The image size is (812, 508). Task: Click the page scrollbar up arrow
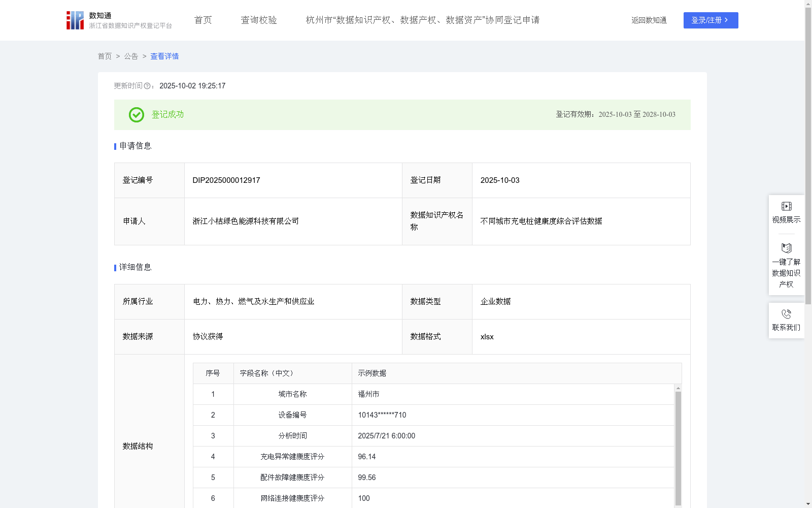click(x=808, y=4)
